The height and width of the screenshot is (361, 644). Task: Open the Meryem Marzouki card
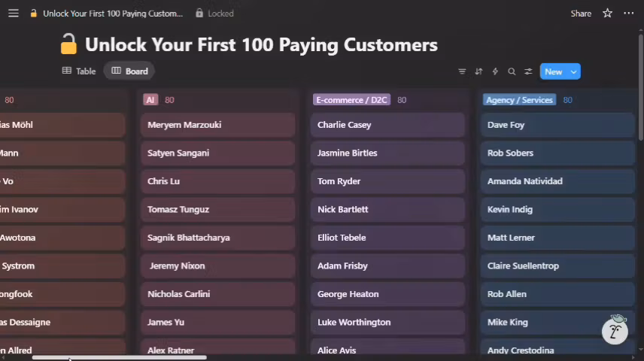(x=217, y=125)
